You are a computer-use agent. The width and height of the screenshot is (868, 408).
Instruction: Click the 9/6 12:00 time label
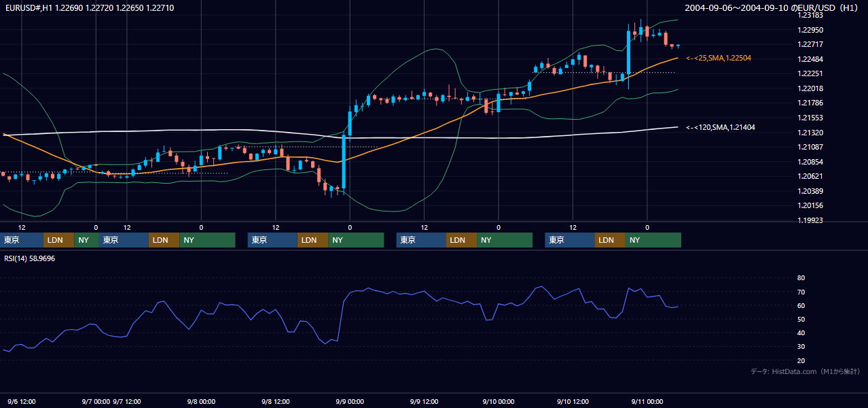pyautogui.click(x=22, y=402)
